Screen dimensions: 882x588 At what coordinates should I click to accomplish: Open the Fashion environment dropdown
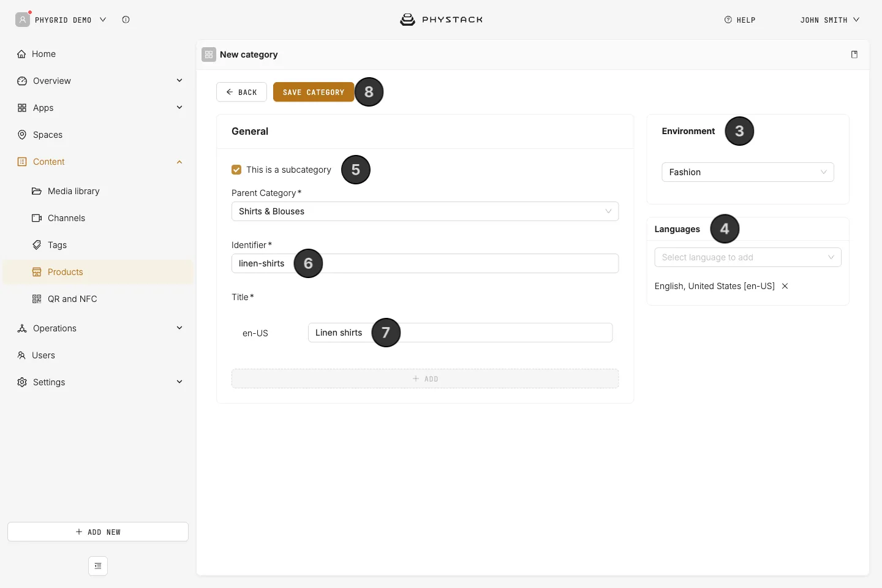(748, 172)
